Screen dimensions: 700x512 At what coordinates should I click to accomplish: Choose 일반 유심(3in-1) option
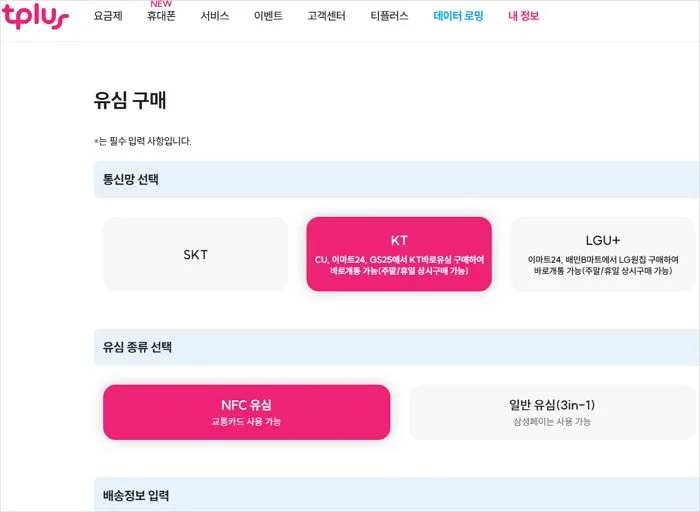click(551, 412)
